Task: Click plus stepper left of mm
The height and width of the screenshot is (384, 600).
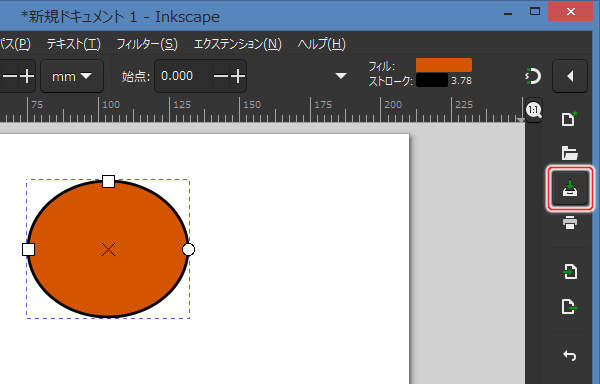Action: click(x=27, y=76)
